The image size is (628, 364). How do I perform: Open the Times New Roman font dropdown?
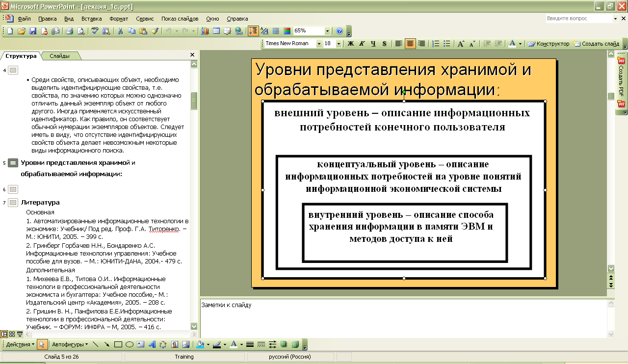[319, 44]
